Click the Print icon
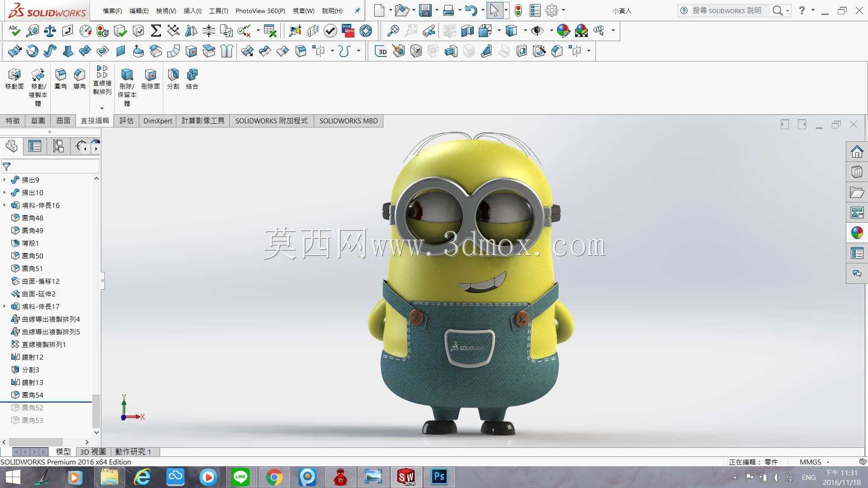The width and height of the screenshot is (868, 488). (x=448, y=10)
